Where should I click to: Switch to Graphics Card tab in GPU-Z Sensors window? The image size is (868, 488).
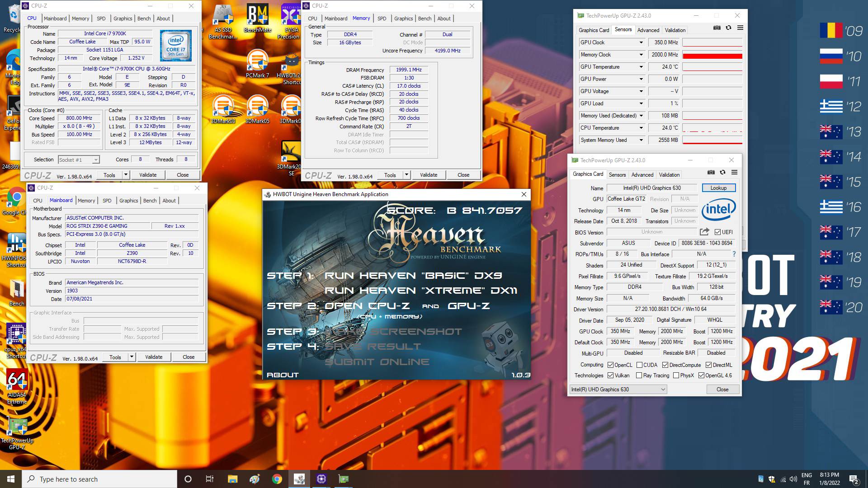click(x=594, y=30)
